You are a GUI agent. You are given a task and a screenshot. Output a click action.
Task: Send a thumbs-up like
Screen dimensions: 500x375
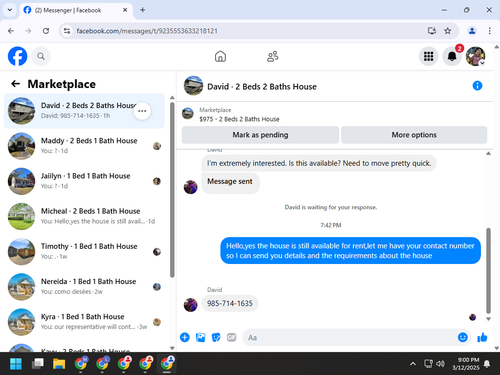pyautogui.click(x=482, y=337)
